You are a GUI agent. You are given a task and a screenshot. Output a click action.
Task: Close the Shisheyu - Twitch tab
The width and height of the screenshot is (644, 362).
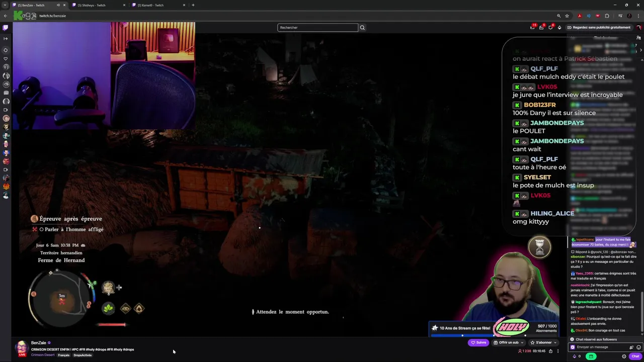(124, 5)
